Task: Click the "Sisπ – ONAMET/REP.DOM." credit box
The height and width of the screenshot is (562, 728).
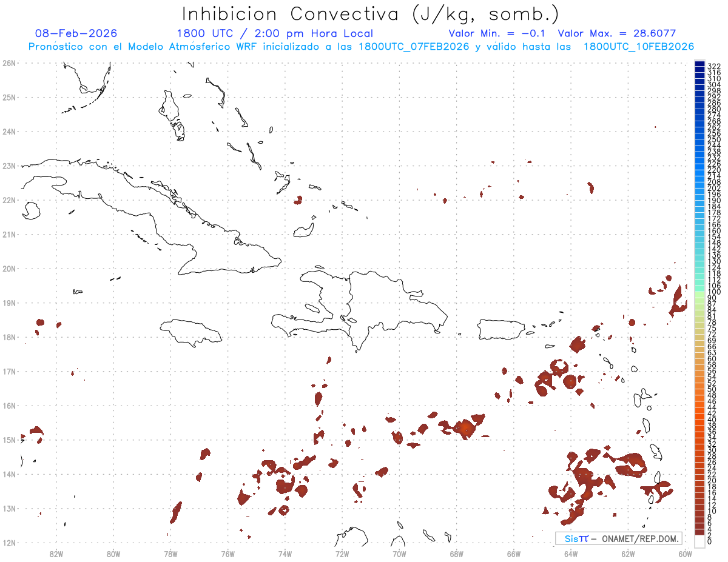Action: 618,538
